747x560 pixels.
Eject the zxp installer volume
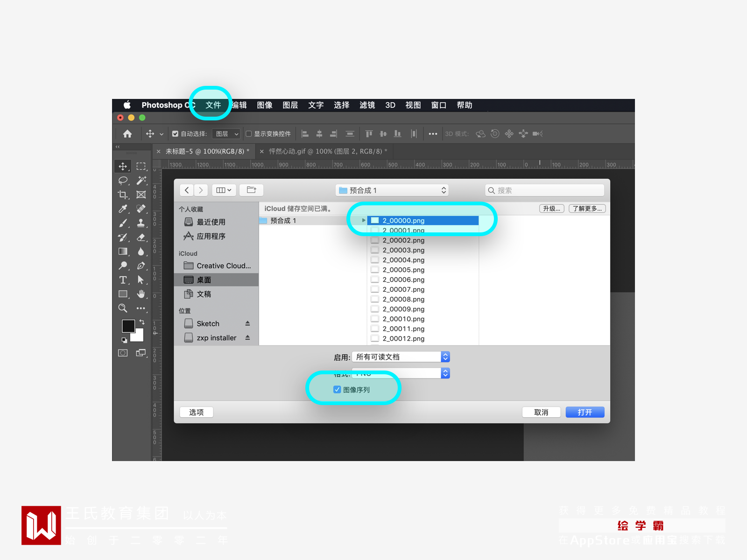point(247,337)
